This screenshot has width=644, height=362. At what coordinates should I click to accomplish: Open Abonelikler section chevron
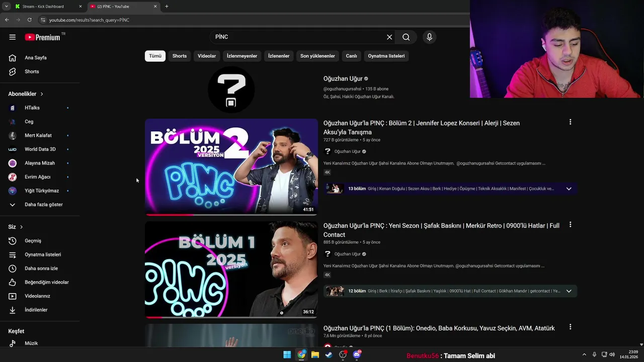42,94
